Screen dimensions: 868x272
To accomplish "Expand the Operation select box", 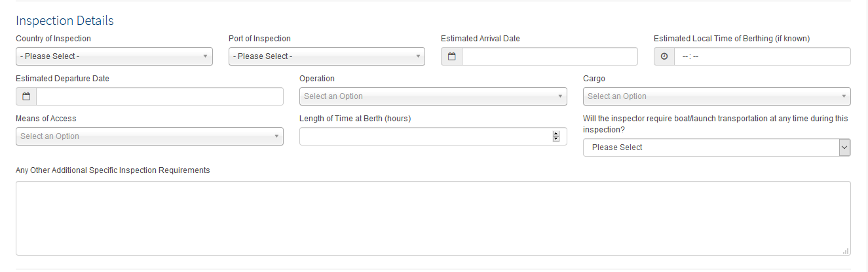I will (433, 96).
